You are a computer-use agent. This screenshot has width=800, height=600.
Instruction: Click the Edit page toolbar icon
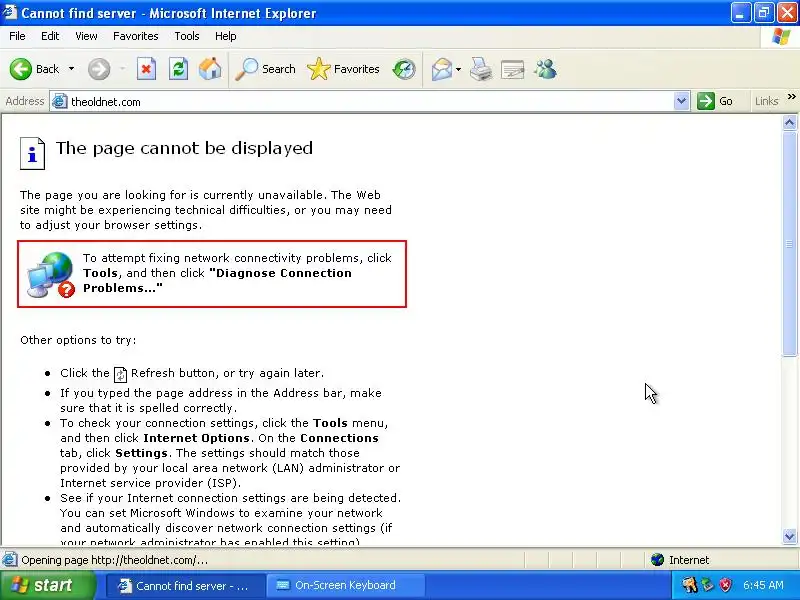(513, 69)
